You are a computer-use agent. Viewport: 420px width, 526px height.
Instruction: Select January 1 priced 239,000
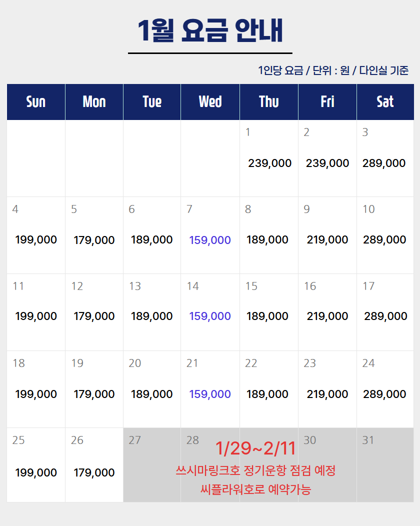269,163
